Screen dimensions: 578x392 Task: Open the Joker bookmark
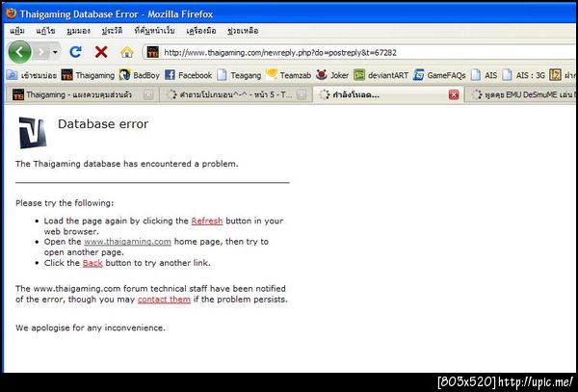click(x=332, y=75)
